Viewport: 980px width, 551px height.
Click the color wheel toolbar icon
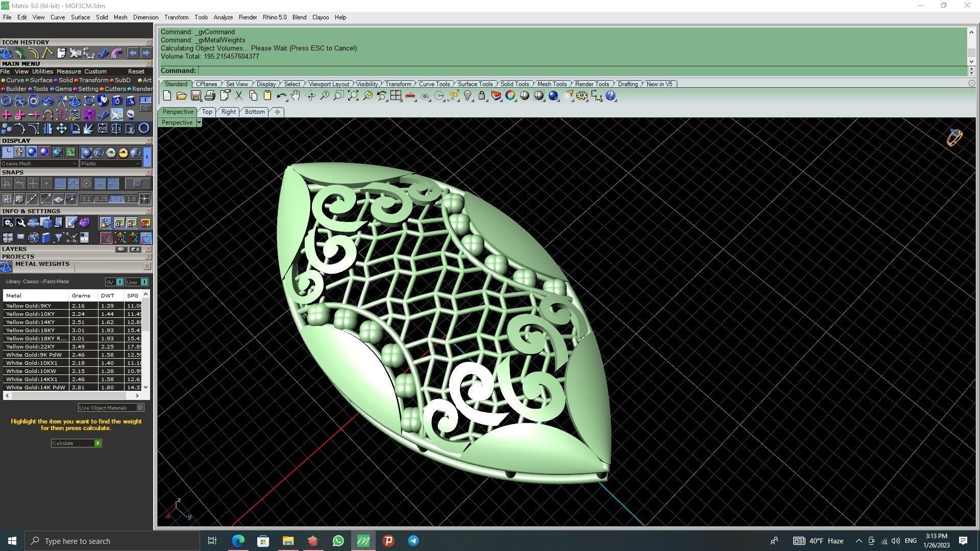[x=510, y=96]
